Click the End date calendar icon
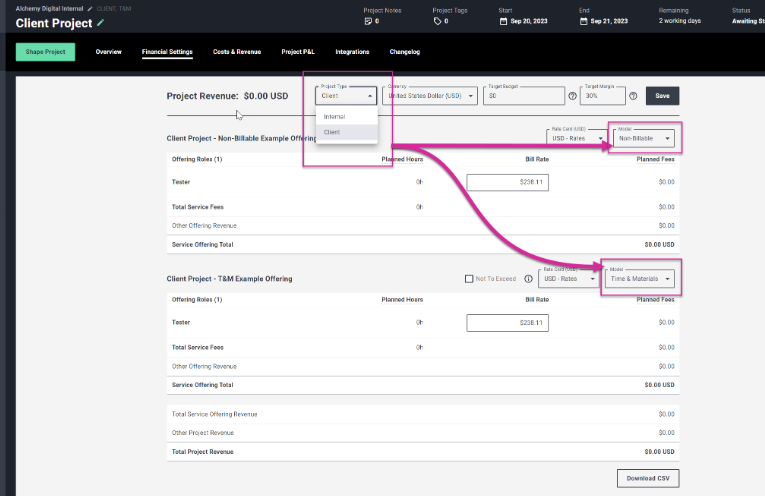The image size is (765, 496). click(584, 21)
